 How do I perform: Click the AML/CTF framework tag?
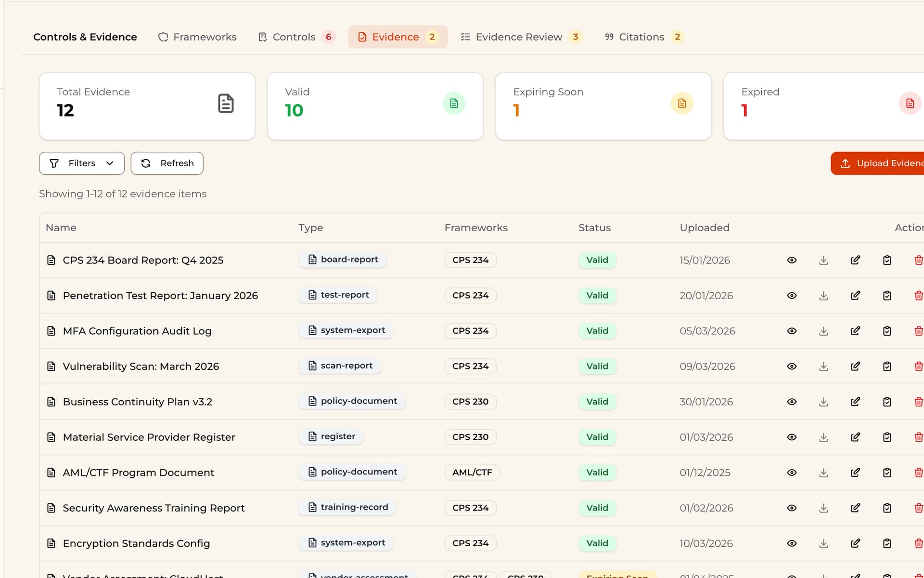472,473
